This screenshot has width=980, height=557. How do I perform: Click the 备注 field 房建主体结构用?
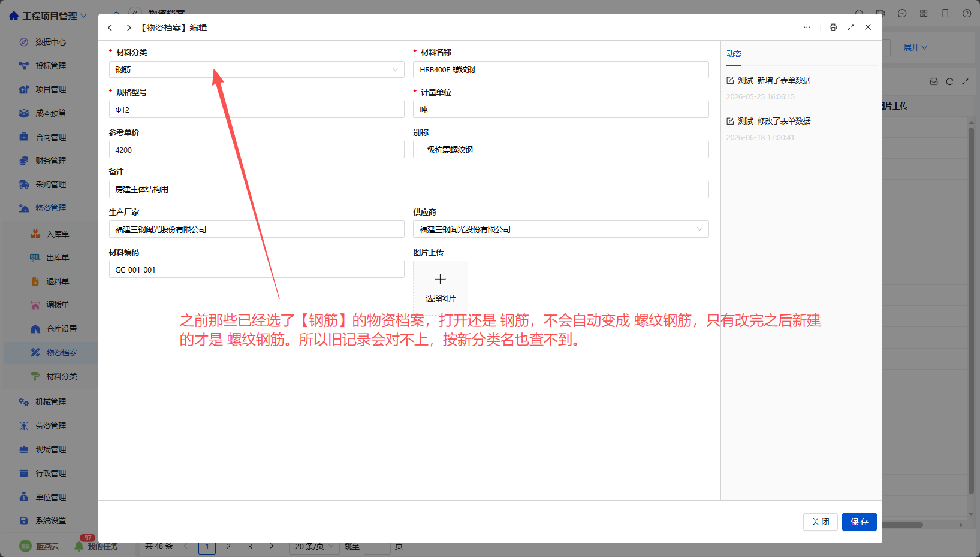tap(409, 189)
